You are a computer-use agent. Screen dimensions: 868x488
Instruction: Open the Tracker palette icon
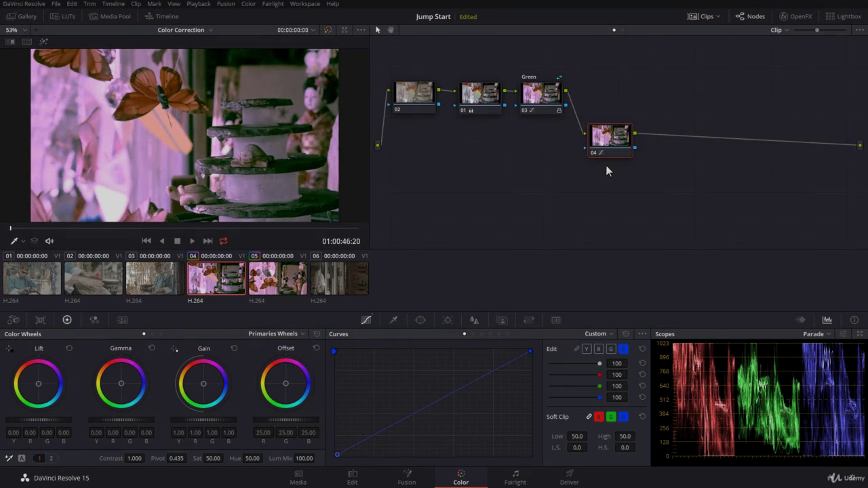(x=448, y=320)
